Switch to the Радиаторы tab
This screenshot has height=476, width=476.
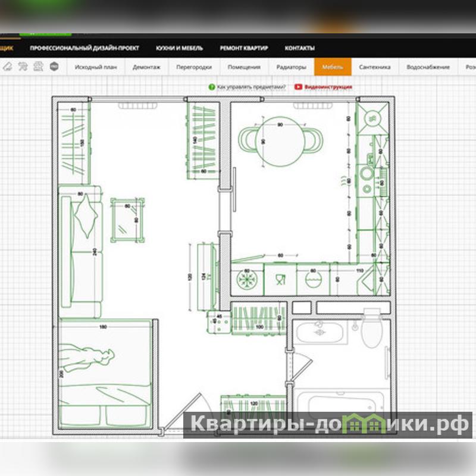[x=292, y=67]
